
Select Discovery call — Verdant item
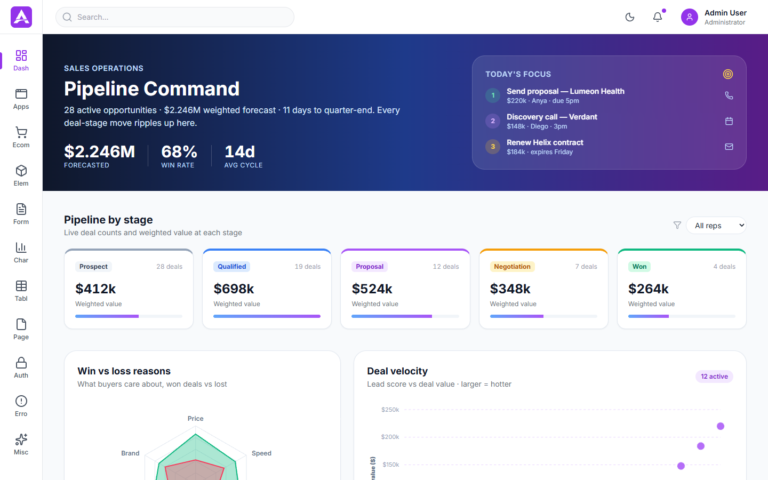pyautogui.click(x=609, y=121)
